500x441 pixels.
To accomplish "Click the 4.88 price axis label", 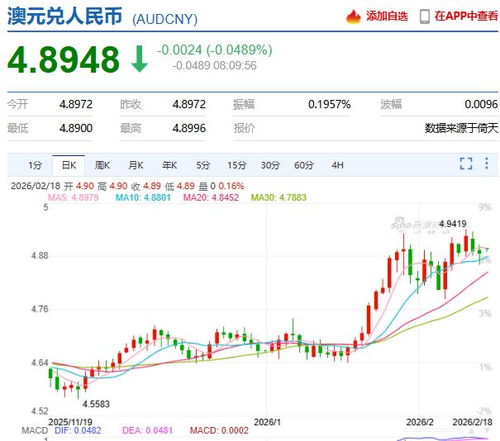I will tap(40, 256).
